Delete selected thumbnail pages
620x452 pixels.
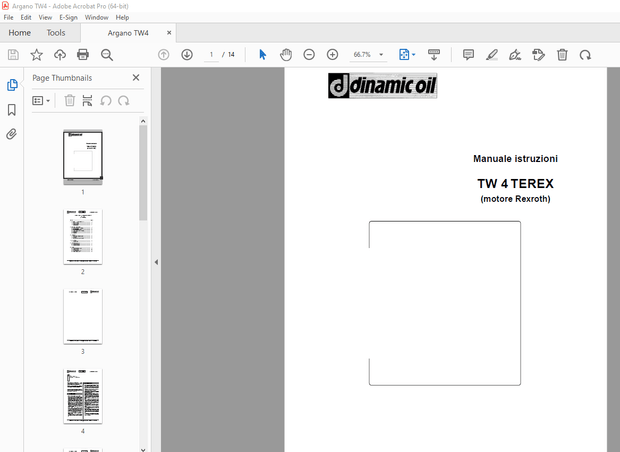click(x=70, y=100)
